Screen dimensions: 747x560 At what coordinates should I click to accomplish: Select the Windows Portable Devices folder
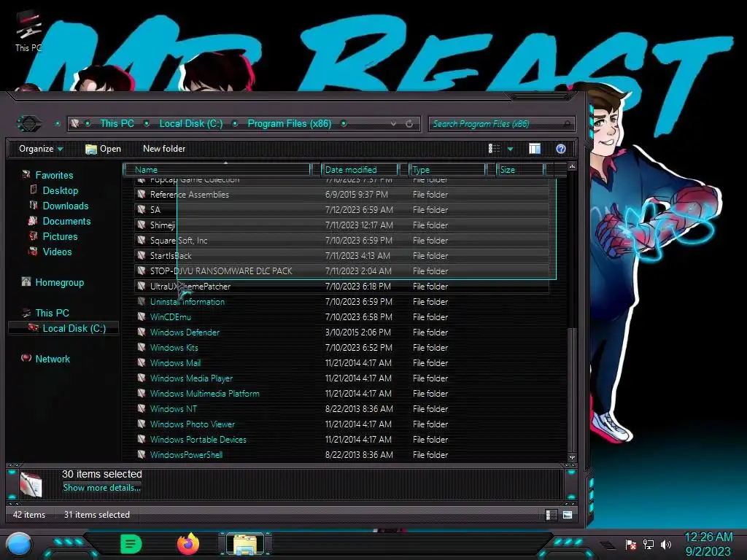coord(341,439)
